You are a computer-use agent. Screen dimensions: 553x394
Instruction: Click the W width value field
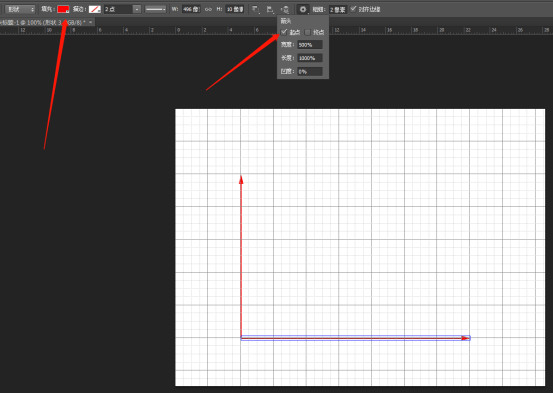(191, 10)
